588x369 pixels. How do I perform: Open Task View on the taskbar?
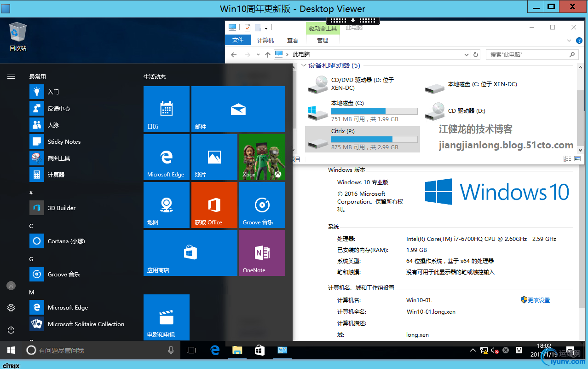click(x=191, y=350)
